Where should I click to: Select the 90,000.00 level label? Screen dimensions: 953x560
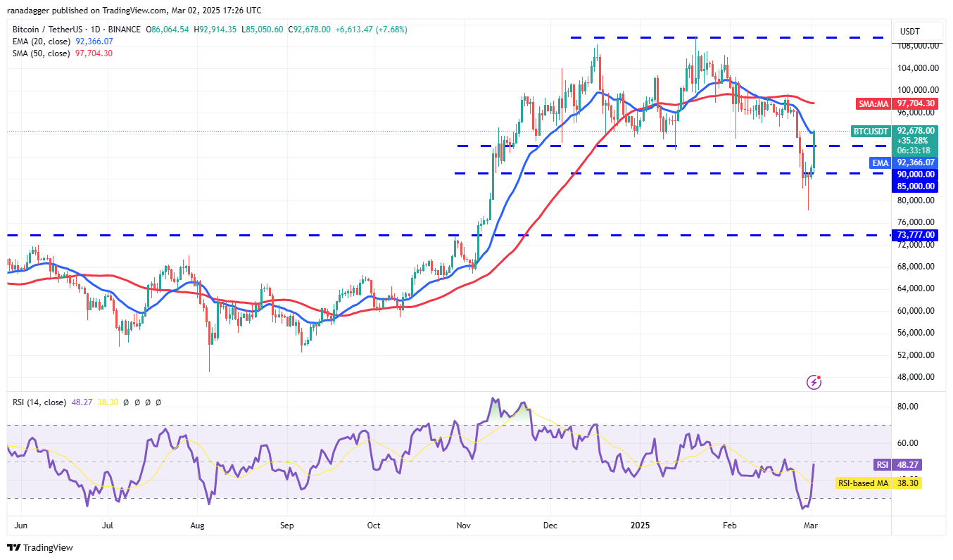pyautogui.click(x=914, y=173)
